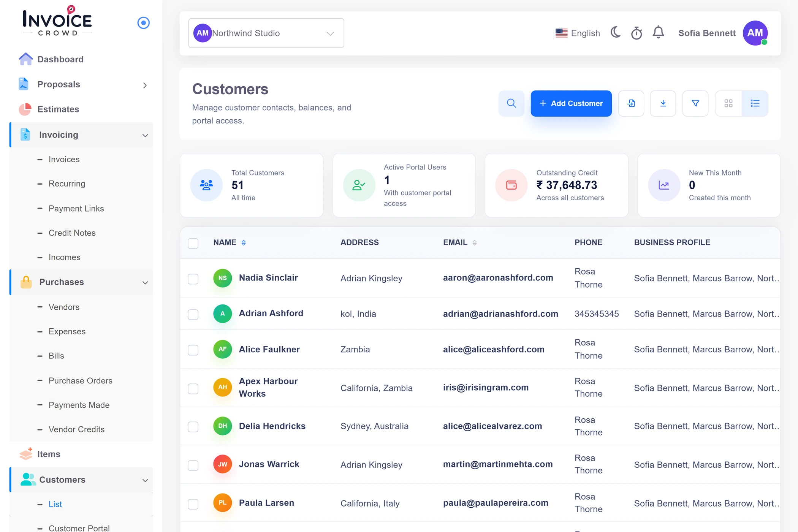The width and height of the screenshot is (798, 532).
Task: Toggle the sidebar pin radio icon
Action: click(x=143, y=23)
